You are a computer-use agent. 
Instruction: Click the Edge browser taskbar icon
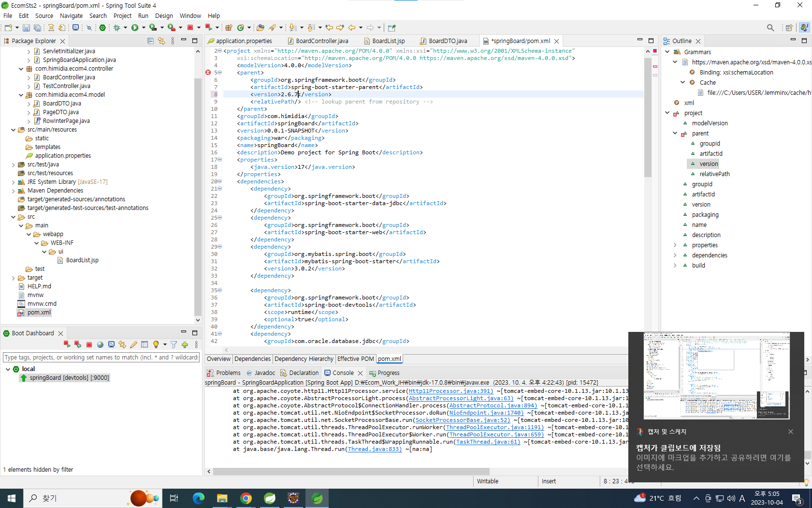[x=199, y=498]
